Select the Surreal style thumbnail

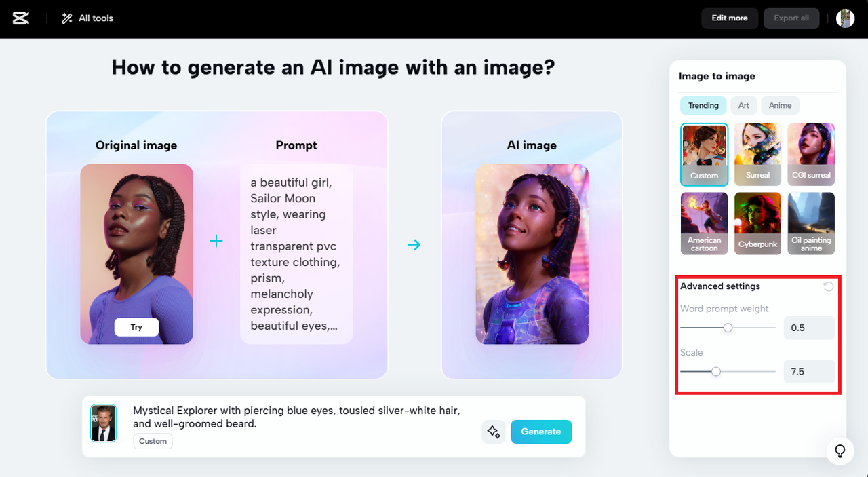pyautogui.click(x=757, y=154)
